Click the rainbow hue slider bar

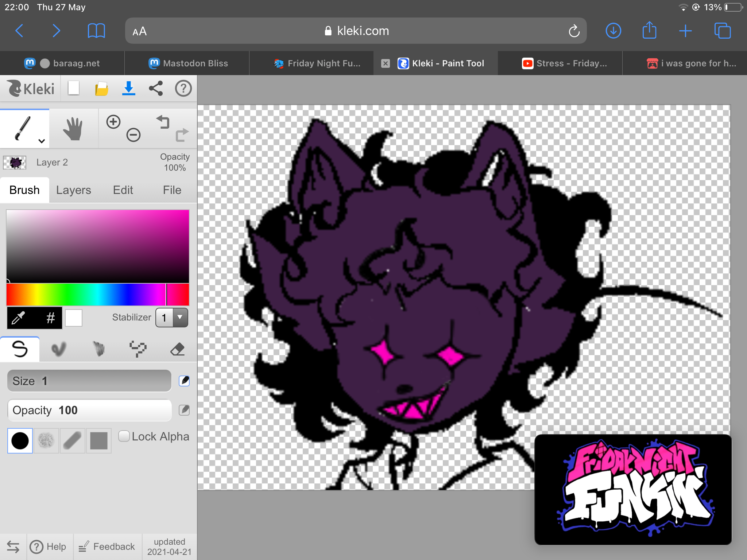point(98,295)
